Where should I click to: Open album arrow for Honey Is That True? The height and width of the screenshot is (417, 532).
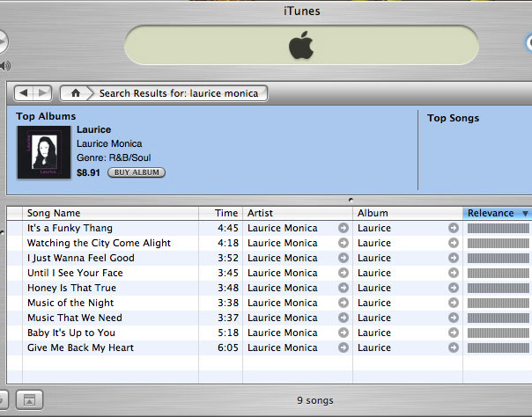click(x=454, y=288)
